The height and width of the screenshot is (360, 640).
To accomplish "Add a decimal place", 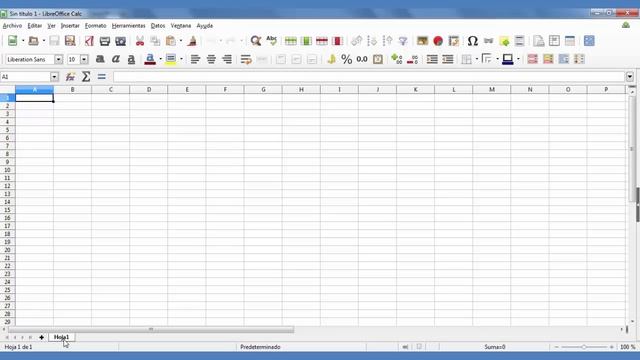I will coord(396,60).
